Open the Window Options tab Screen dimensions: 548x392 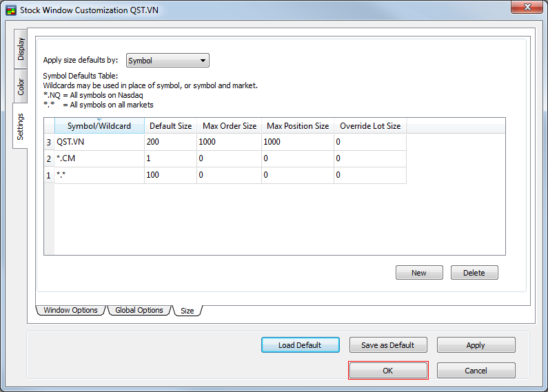tap(70, 310)
